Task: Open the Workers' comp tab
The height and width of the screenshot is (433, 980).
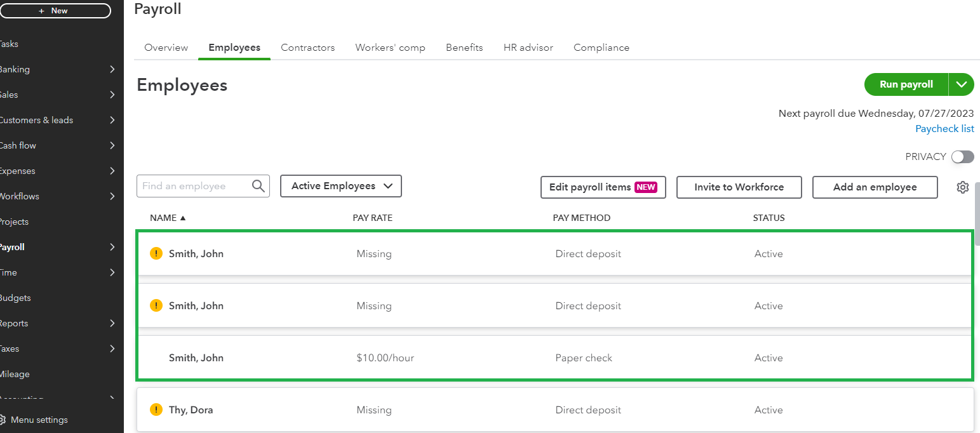Action: pos(390,48)
